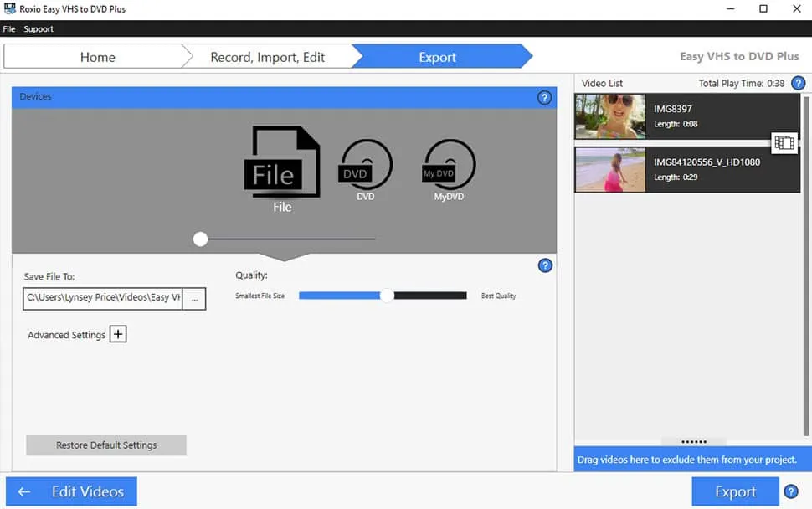The image size is (812, 509).
Task: Click the Quality slider handle
Action: 386,296
